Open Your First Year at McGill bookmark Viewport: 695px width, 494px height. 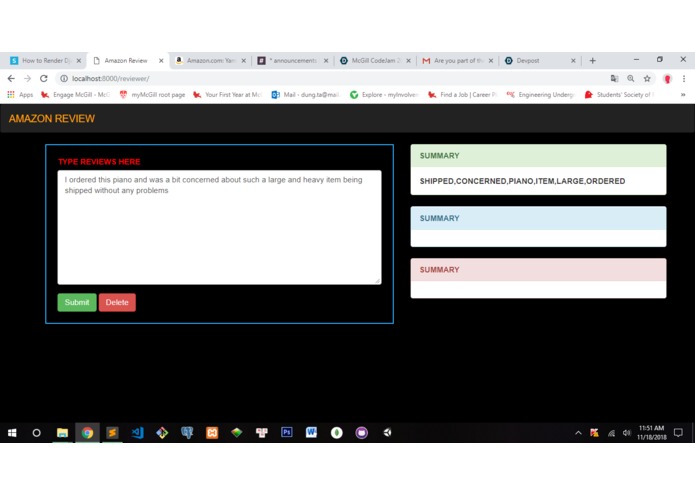click(x=228, y=94)
